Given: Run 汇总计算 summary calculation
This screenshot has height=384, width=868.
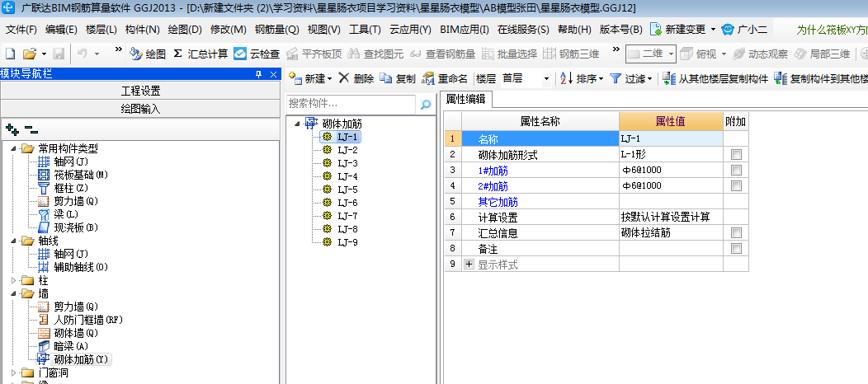Looking at the screenshot, I should click(x=200, y=54).
